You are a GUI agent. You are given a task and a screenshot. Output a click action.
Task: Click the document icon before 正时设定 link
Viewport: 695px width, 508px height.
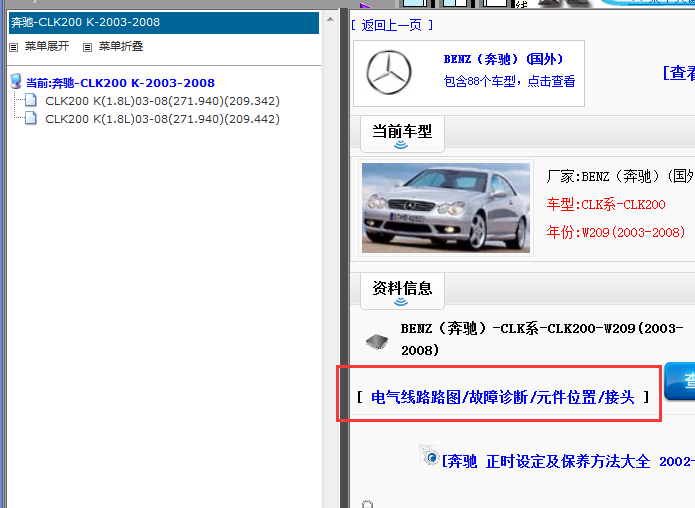pos(429,455)
